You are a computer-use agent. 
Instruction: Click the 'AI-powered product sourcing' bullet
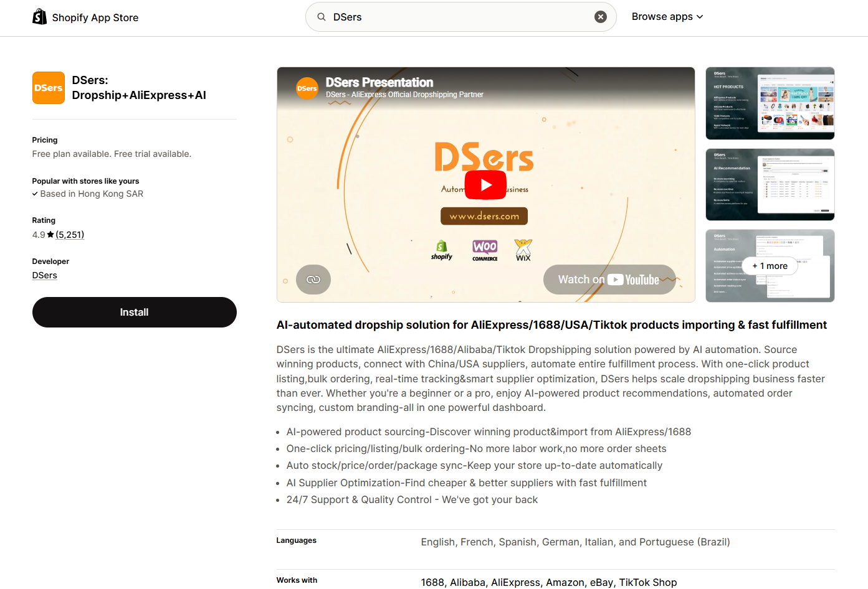(x=489, y=431)
